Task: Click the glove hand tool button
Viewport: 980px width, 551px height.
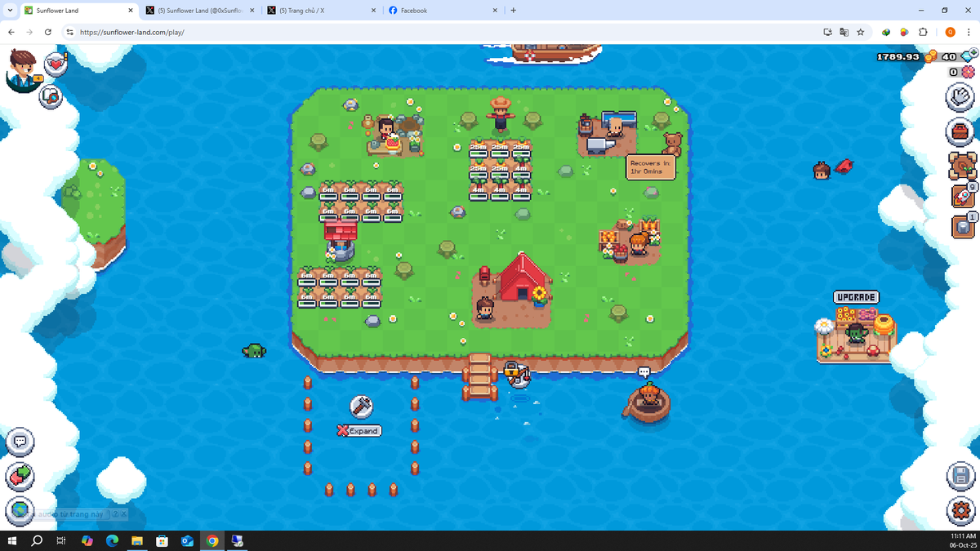Action: (x=961, y=97)
